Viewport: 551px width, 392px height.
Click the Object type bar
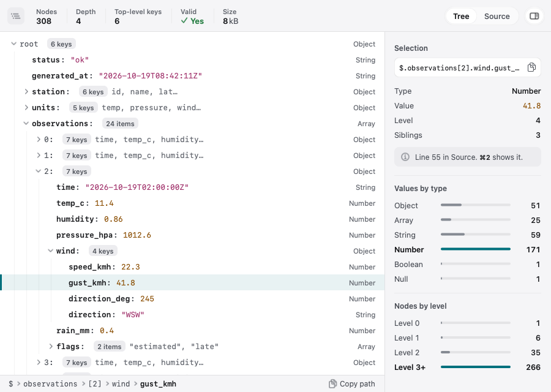point(476,205)
